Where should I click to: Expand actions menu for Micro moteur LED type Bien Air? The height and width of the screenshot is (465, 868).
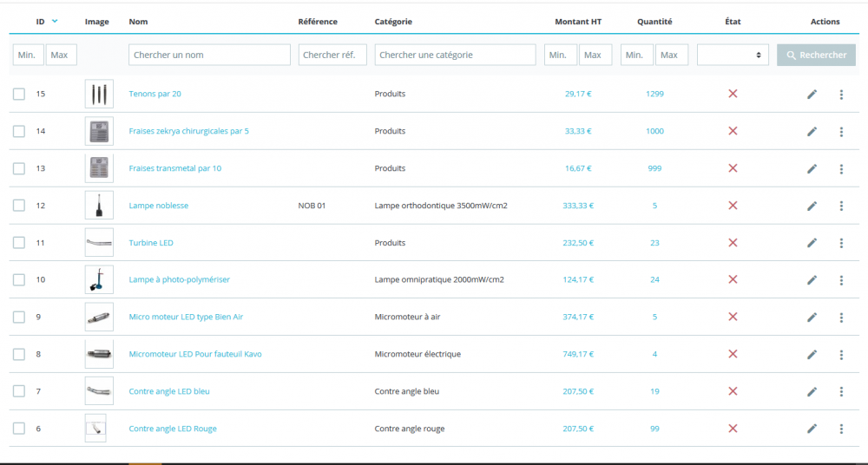[841, 318]
